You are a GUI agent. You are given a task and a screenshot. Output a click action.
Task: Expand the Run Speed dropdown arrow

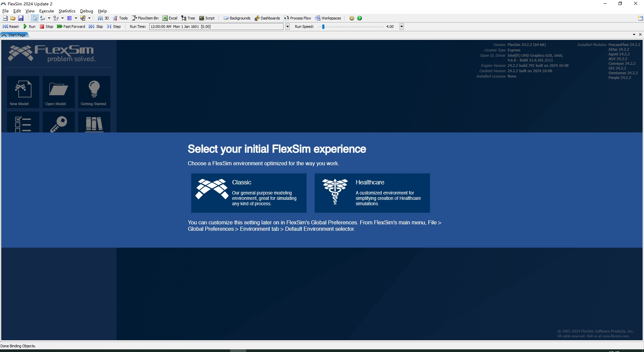tap(401, 27)
